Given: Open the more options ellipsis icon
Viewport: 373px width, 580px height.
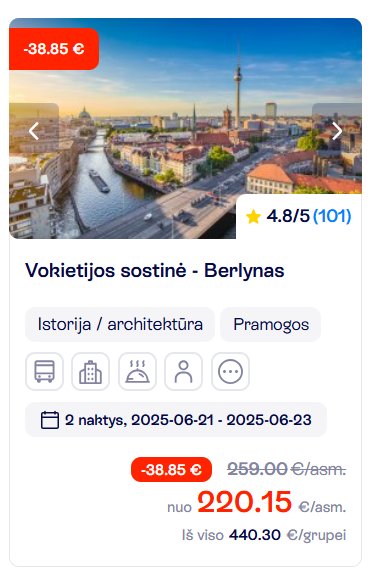Looking at the screenshot, I should pyautogui.click(x=230, y=371).
